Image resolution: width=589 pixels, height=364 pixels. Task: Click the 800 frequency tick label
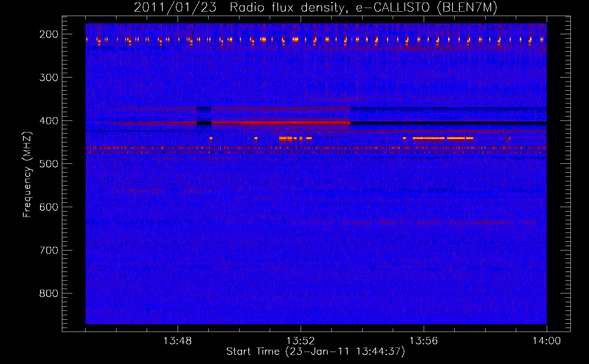coord(49,293)
